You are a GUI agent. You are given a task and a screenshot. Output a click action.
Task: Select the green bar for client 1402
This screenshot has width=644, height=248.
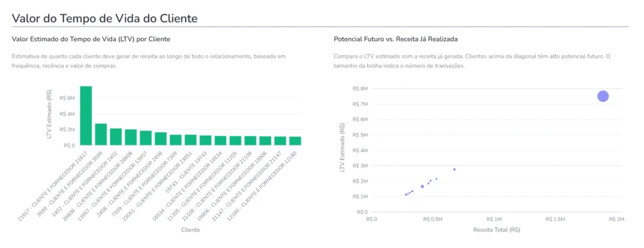coord(116,137)
